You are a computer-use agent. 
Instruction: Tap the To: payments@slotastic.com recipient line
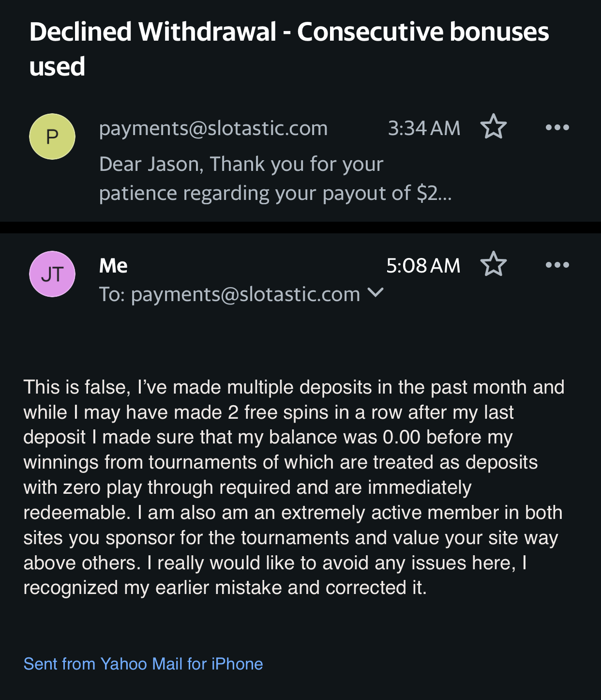tap(229, 294)
